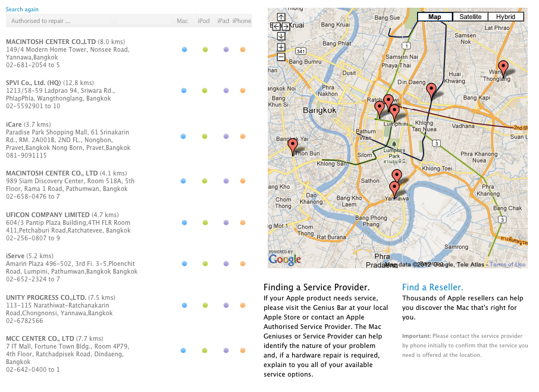Select the map pin near Wang Thonglang
The width and height of the screenshot is (539, 392).
click(x=503, y=69)
